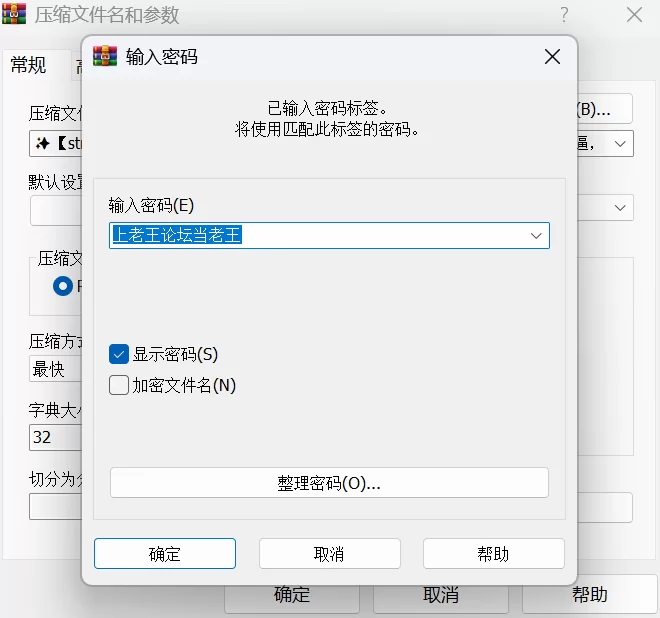This screenshot has width=660, height=618.
Task: Select the radio button under 压缩文件格式
Action: pos(63,286)
